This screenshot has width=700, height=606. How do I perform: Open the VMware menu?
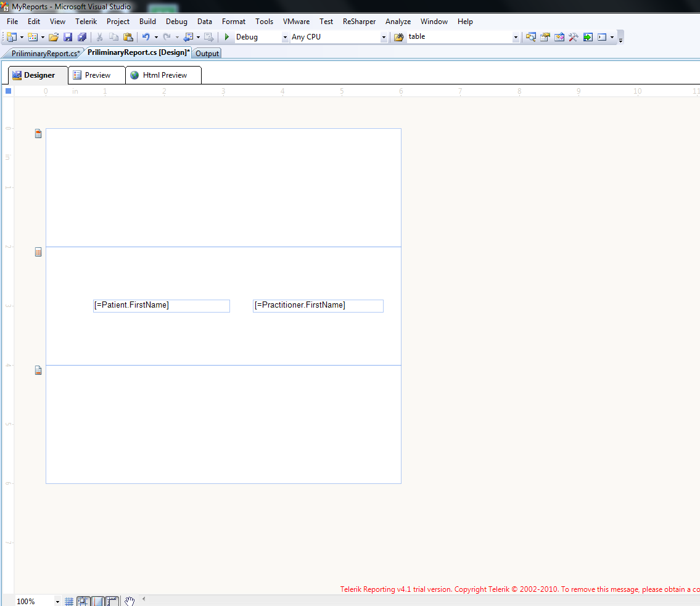tap(296, 22)
